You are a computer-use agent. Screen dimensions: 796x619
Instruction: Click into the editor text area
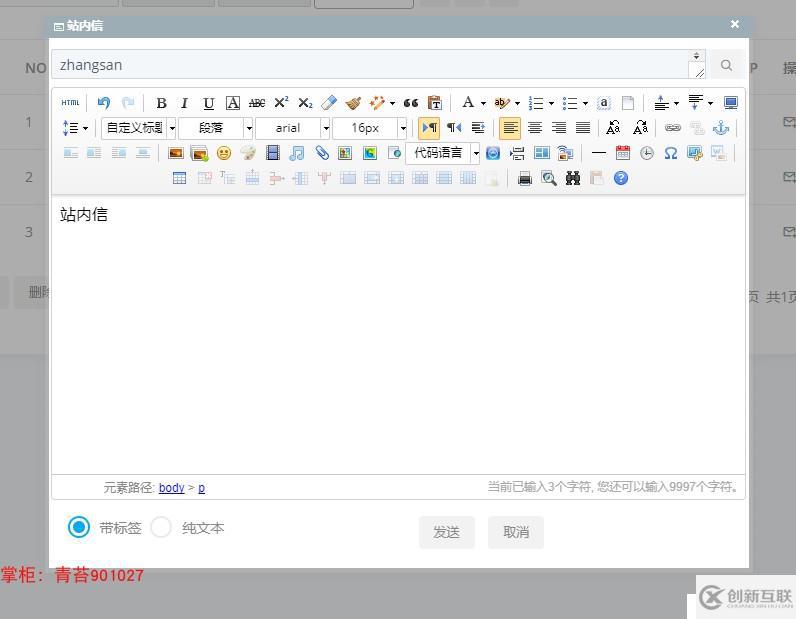tap(399, 335)
